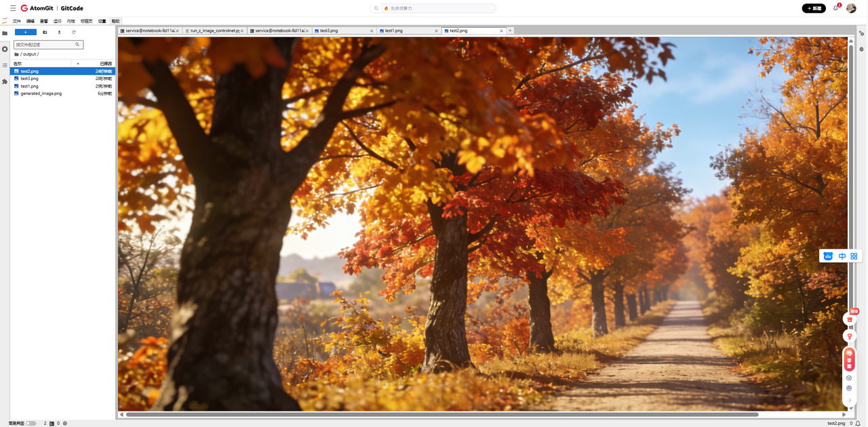Open the extension manager puzzle icon

coord(5,81)
